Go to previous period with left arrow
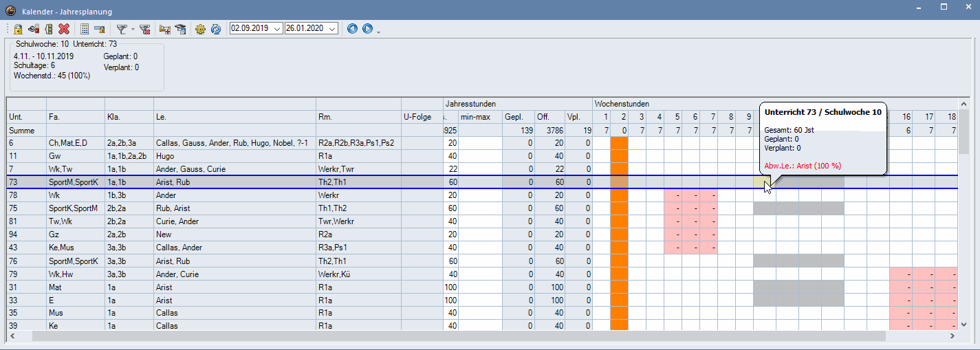 pyautogui.click(x=353, y=29)
